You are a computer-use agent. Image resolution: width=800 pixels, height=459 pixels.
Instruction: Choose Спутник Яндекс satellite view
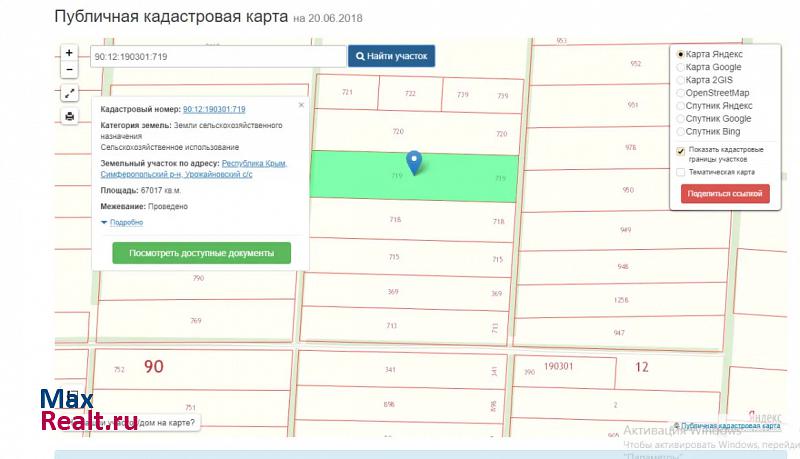coord(681,106)
